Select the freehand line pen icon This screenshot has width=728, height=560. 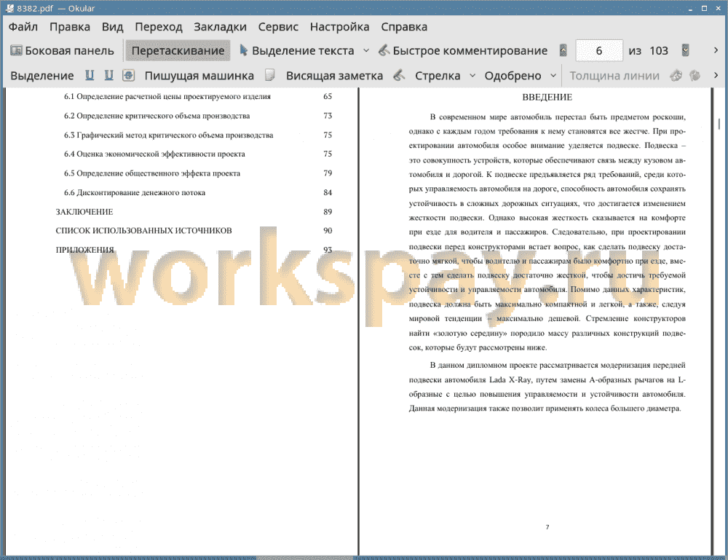click(x=399, y=75)
